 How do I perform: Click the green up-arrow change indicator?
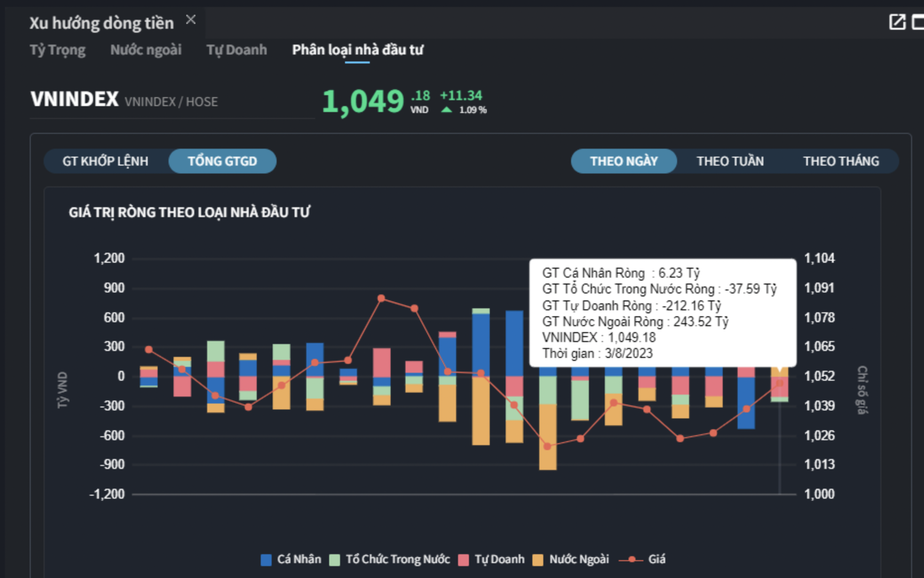click(x=447, y=110)
